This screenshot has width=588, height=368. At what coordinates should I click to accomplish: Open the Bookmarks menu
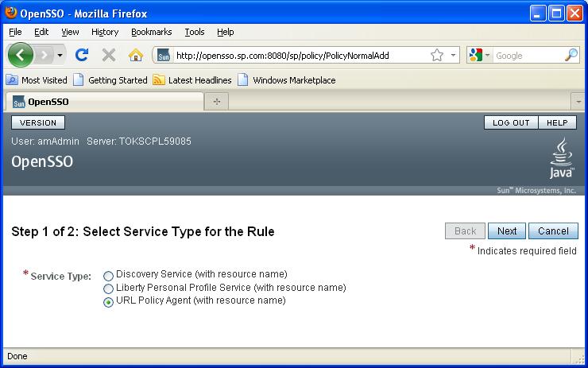[152, 33]
